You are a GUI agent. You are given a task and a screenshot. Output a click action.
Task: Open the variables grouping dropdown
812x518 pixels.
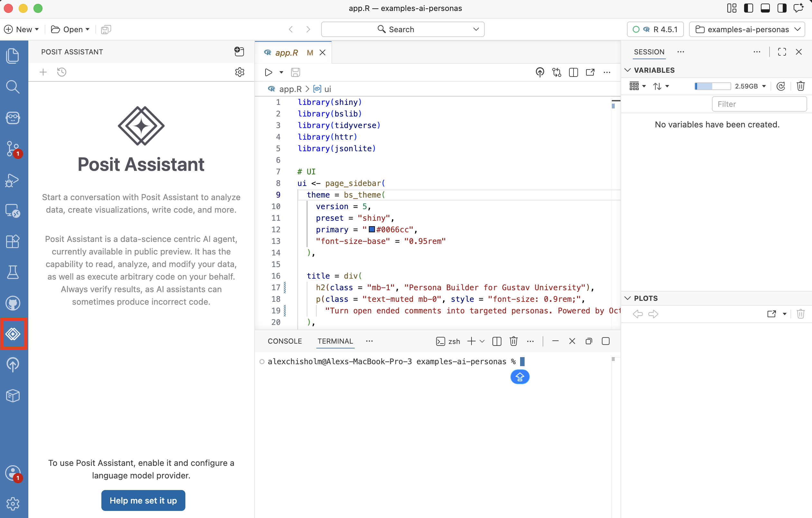tap(637, 86)
